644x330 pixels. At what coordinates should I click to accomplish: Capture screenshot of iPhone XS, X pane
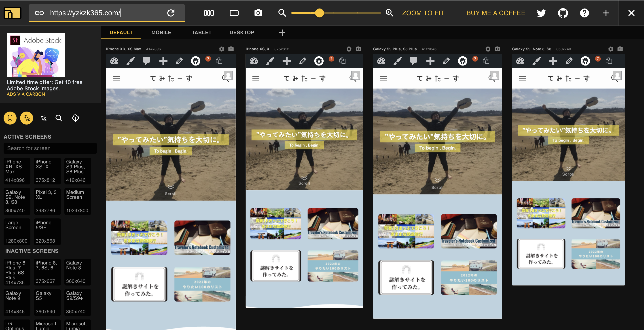(358, 49)
